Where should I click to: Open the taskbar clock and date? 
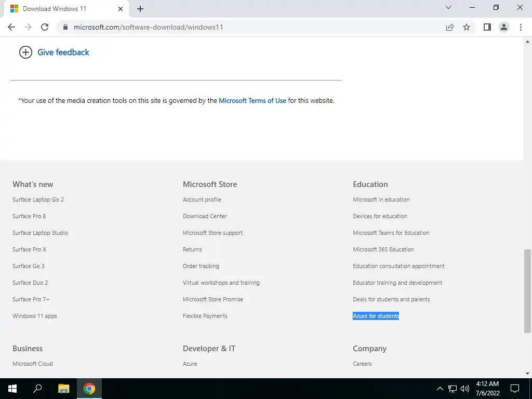(x=487, y=389)
